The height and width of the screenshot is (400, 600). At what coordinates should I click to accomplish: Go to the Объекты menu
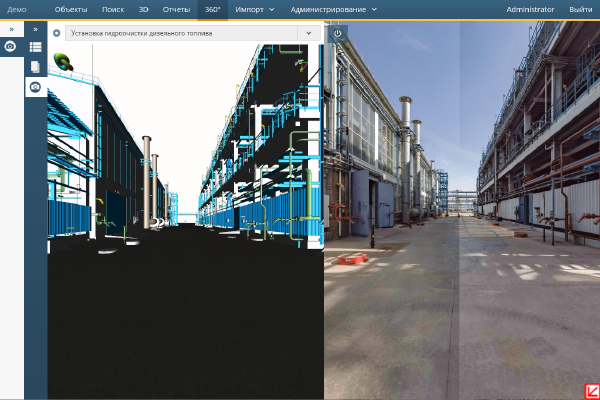point(71,9)
